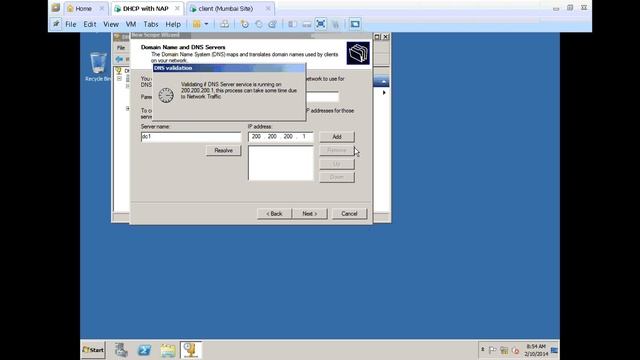This screenshot has height=360, width=640.
Task: Click the console view toolbar icon
Action: (355, 24)
